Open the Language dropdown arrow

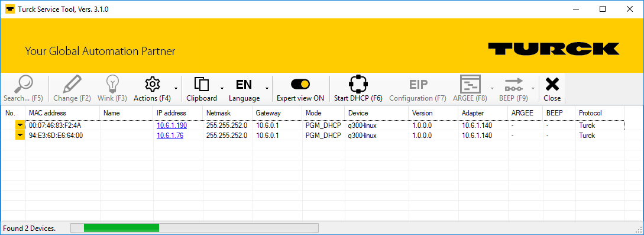[267, 88]
